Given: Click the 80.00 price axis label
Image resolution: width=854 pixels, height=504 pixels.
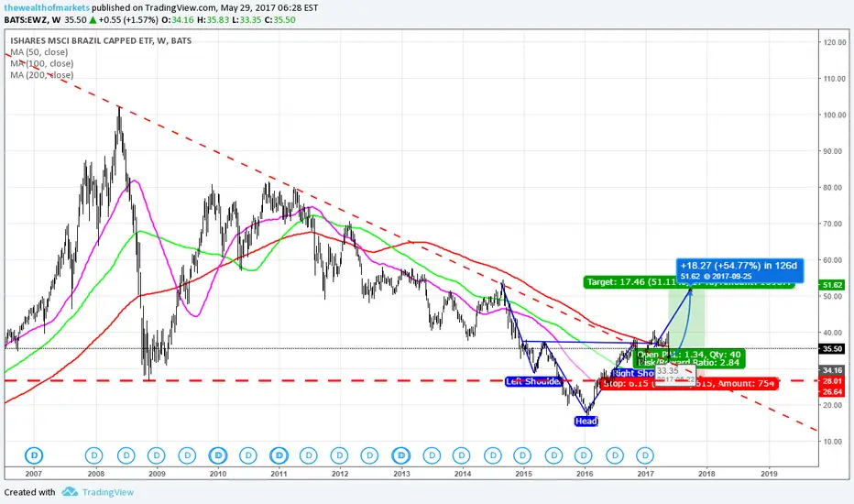Looking at the screenshot, I should (835, 188).
